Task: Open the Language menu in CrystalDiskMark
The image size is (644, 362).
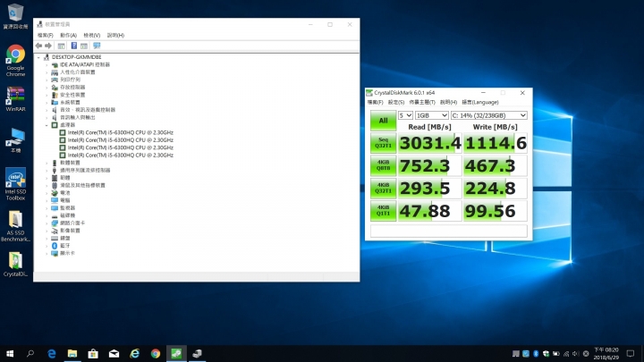Action: coord(480,102)
